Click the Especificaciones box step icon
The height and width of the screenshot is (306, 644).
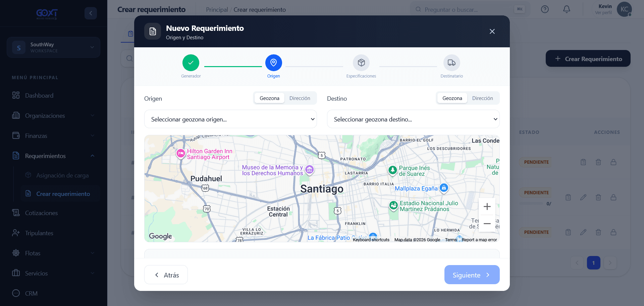tap(361, 63)
